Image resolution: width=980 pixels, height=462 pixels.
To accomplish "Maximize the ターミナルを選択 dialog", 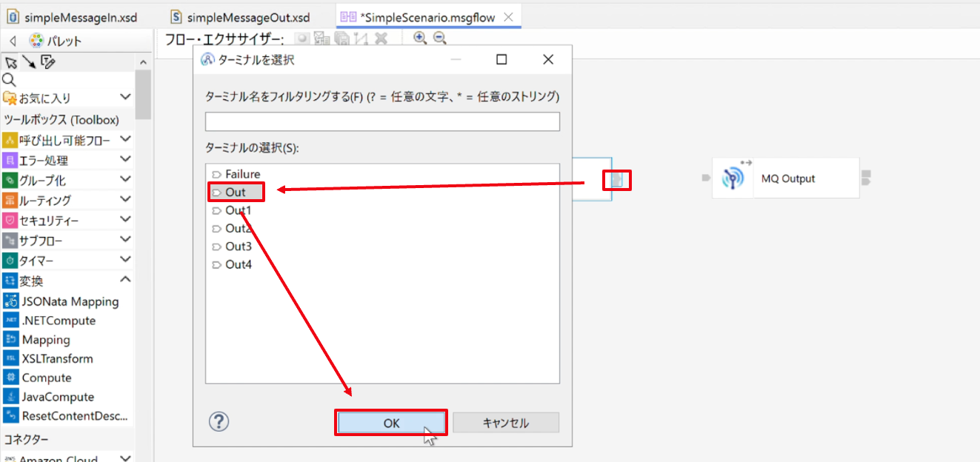I will 501,60.
